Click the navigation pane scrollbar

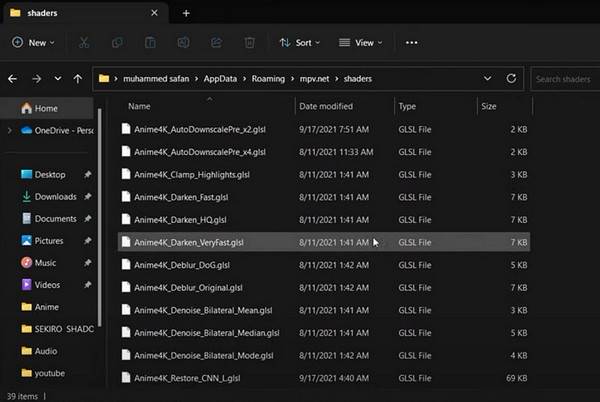tap(100, 217)
